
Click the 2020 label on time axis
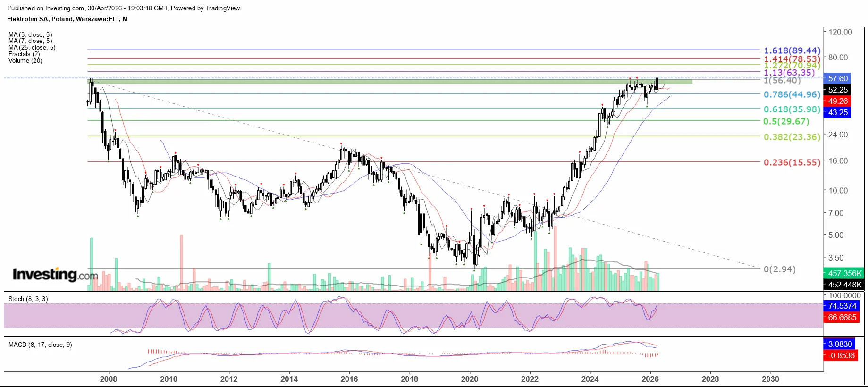pyautogui.click(x=469, y=379)
